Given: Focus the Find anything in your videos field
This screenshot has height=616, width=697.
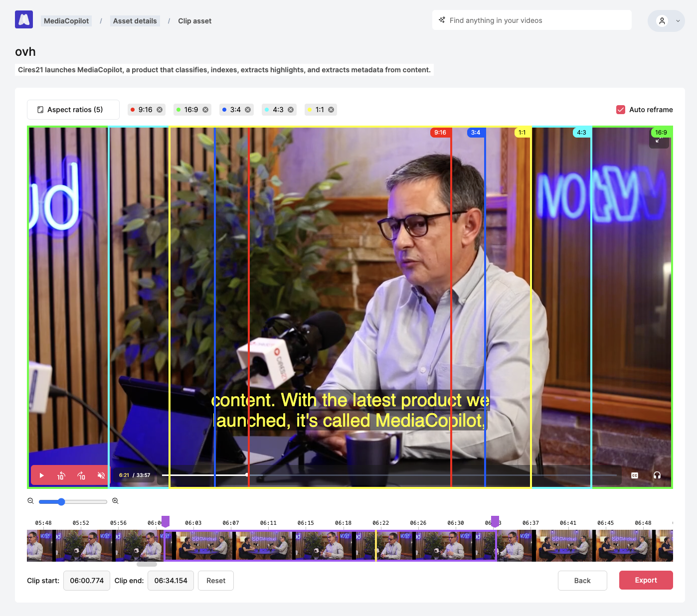Looking at the screenshot, I should coord(532,20).
